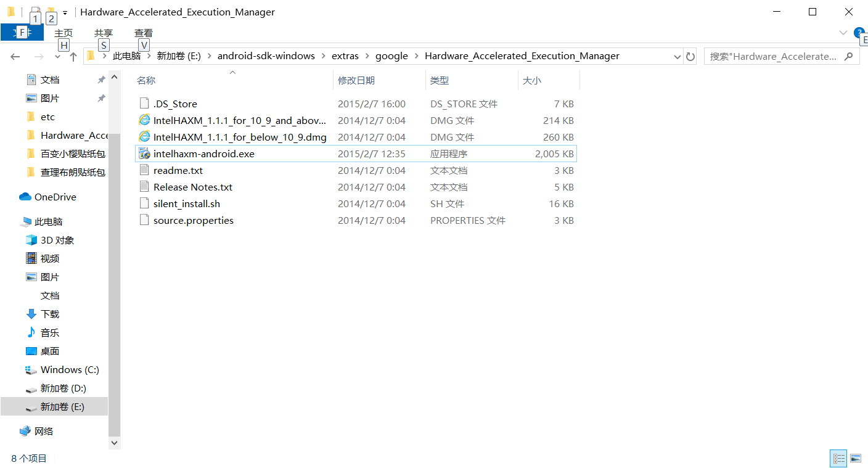This screenshot has height=468, width=868.
Task: Go back with the Back arrow
Action: click(x=15, y=56)
